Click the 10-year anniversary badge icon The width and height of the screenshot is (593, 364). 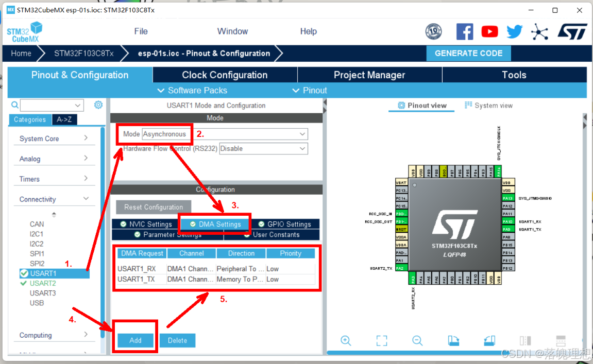point(433,32)
